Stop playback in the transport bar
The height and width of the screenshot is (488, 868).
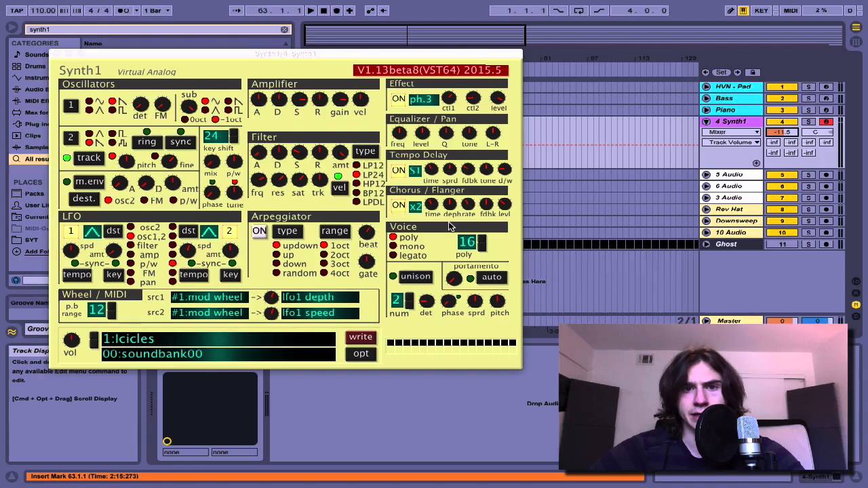(x=323, y=10)
